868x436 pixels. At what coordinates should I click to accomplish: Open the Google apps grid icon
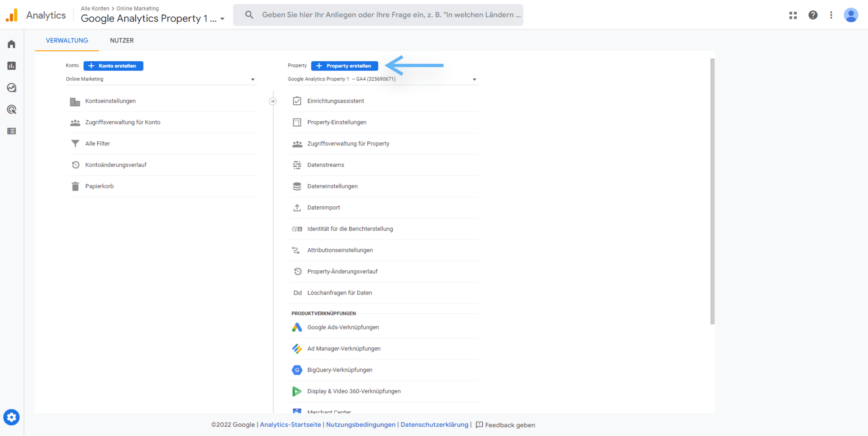[x=793, y=15]
